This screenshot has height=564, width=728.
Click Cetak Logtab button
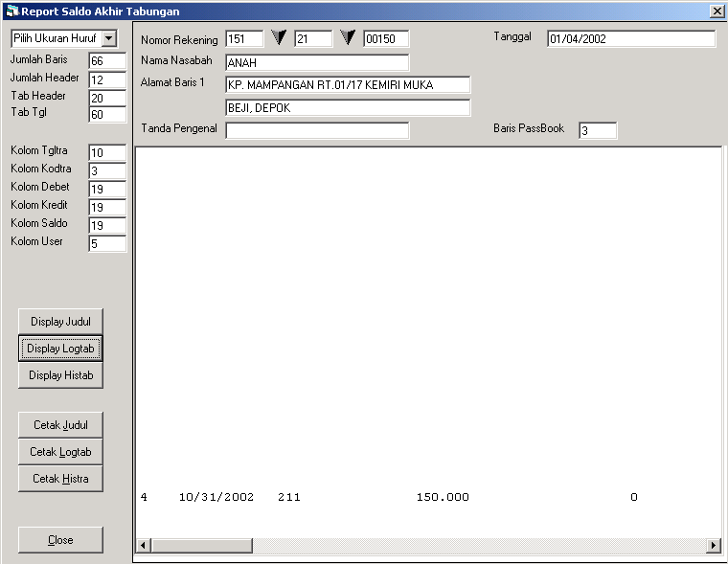pyautogui.click(x=60, y=452)
